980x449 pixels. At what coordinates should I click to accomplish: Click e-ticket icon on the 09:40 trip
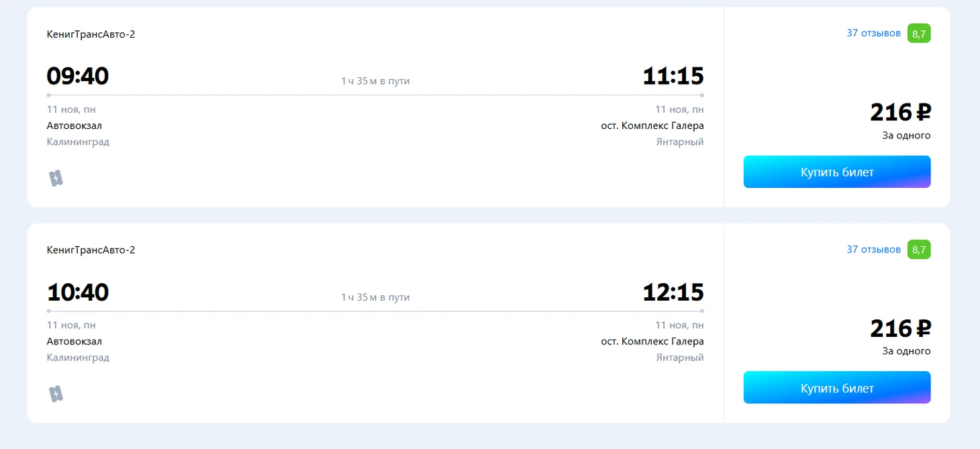[56, 178]
